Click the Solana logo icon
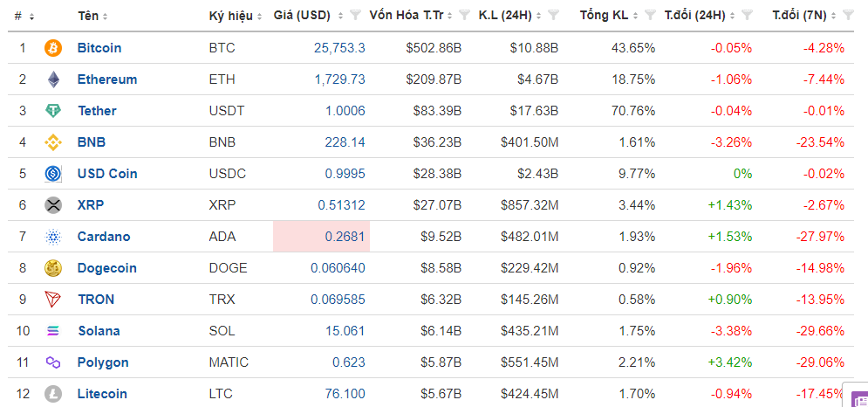 tap(53, 331)
